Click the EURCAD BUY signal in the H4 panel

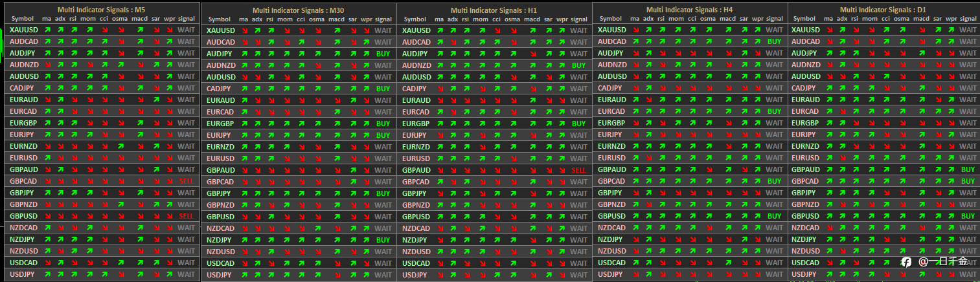tap(774, 111)
